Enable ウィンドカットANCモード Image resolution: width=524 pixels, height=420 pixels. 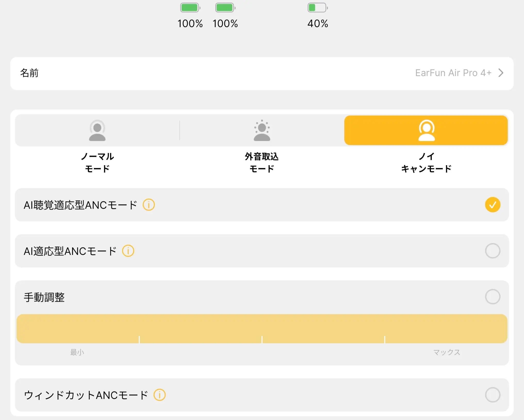pyautogui.click(x=493, y=394)
